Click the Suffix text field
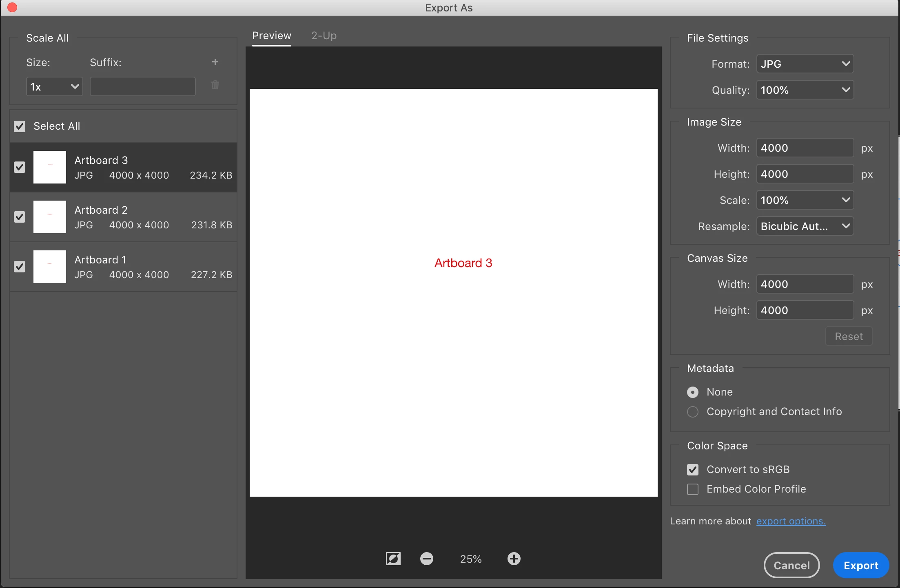This screenshot has height=588, width=900. (142, 87)
